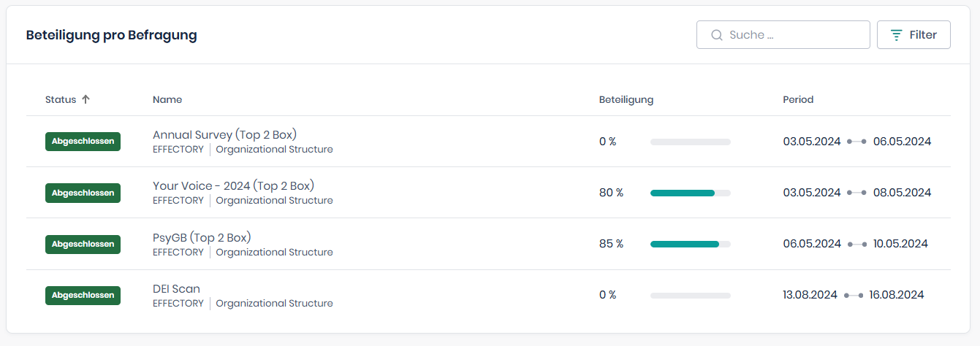This screenshot has width=980, height=346.
Task: Click the Name column header
Action: (x=167, y=99)
